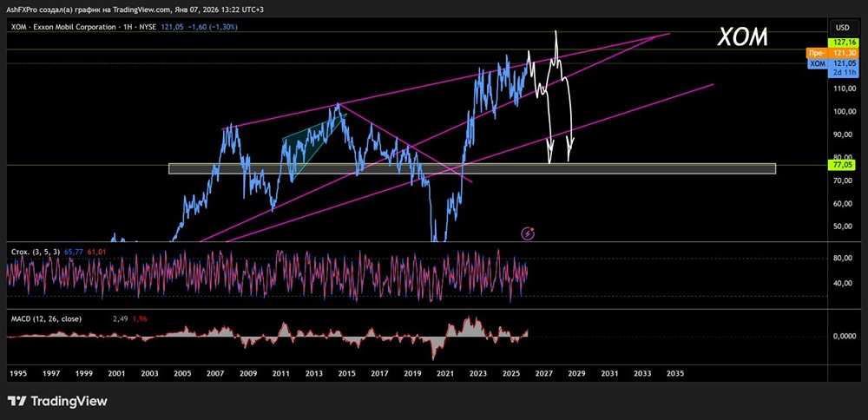Open the USD currency selector
The width and height of the screenshot is (868, 420).
[x=843, y=27]
